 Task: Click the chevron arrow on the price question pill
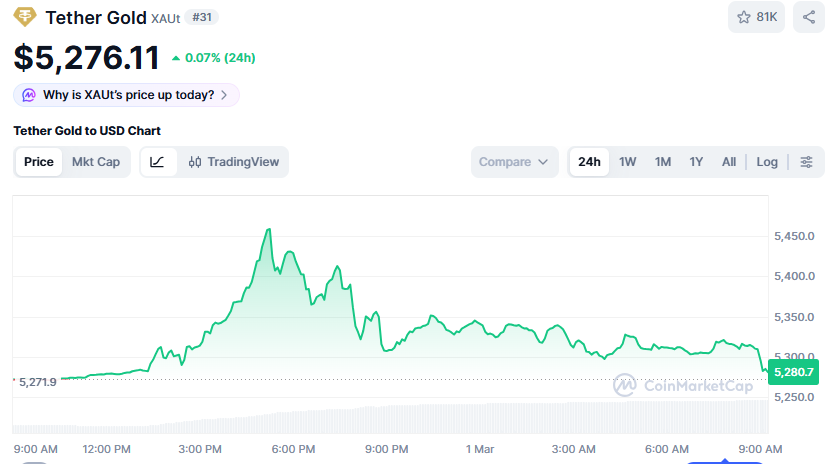(224, 95)
